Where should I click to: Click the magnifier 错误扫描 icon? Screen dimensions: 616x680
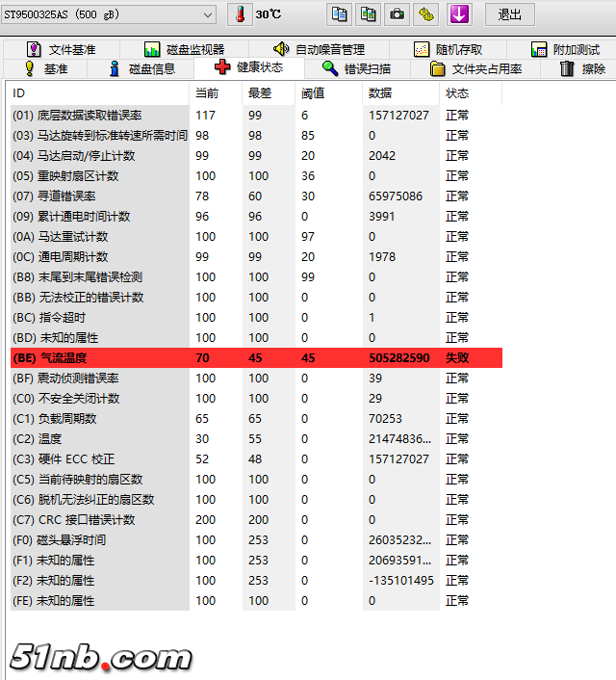coord(330,68)
